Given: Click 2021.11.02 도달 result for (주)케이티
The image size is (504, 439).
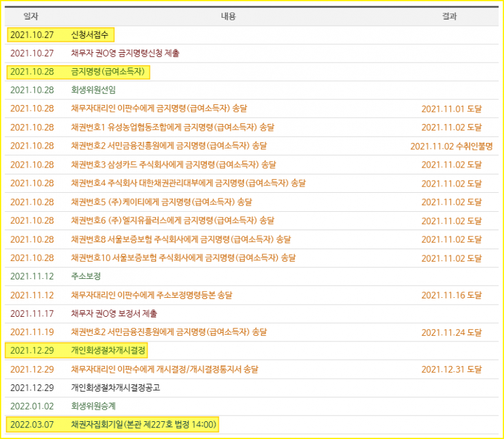Looking at the screenshot, I should click(451, 203).
